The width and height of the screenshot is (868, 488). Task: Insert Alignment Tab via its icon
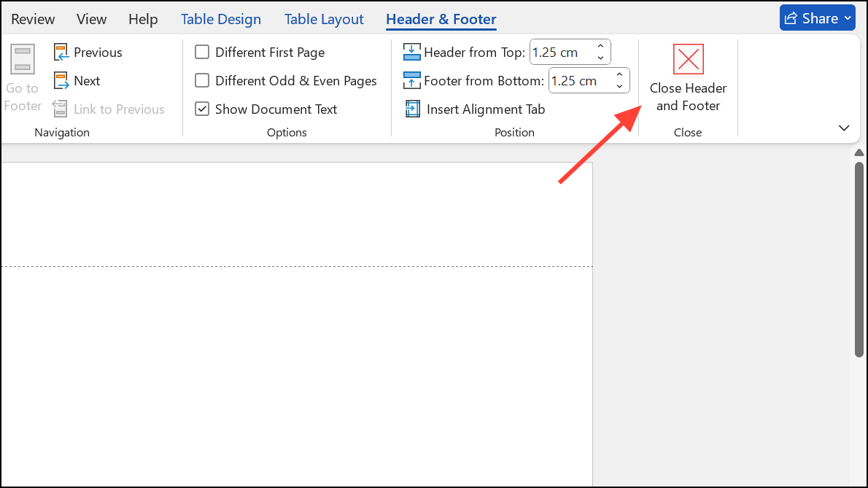pos(412,109)
